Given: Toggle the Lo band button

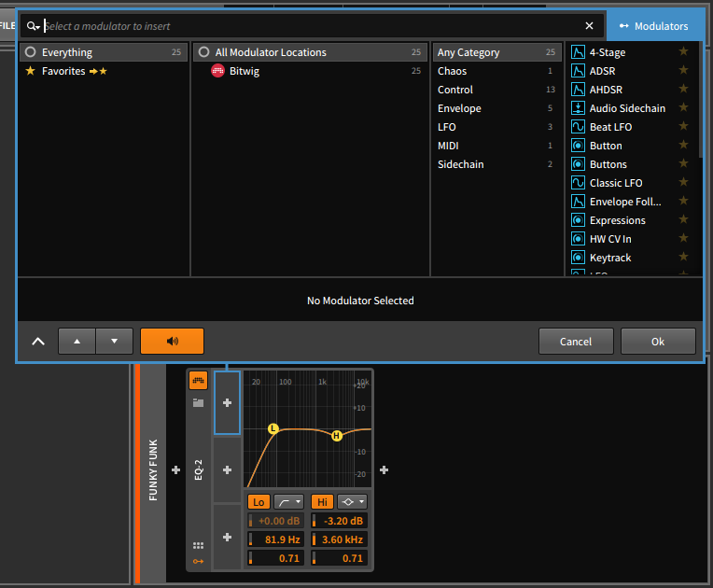Looking at the screenshot, I should (x=259, y=502).
